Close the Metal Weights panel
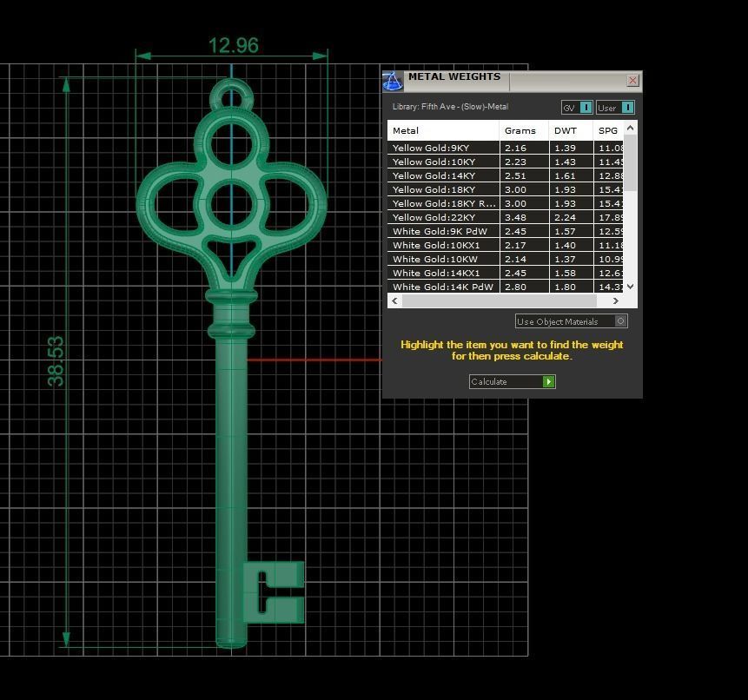Image resolution: width=748 pixels, height=700 pixels. coord(632,81)
